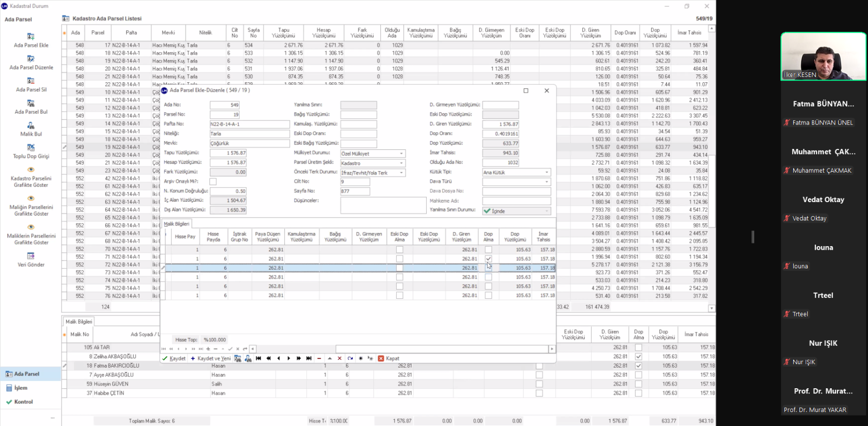This screenshot has height=426, width=868.
Task: Click the dialog grid horizontal scrollbar
Action: (x=403, y=349)
